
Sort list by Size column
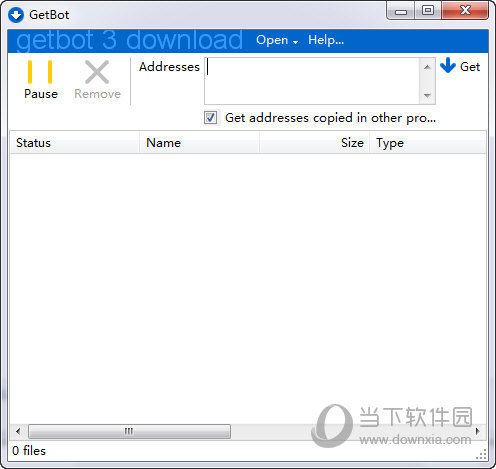[314, 143]
